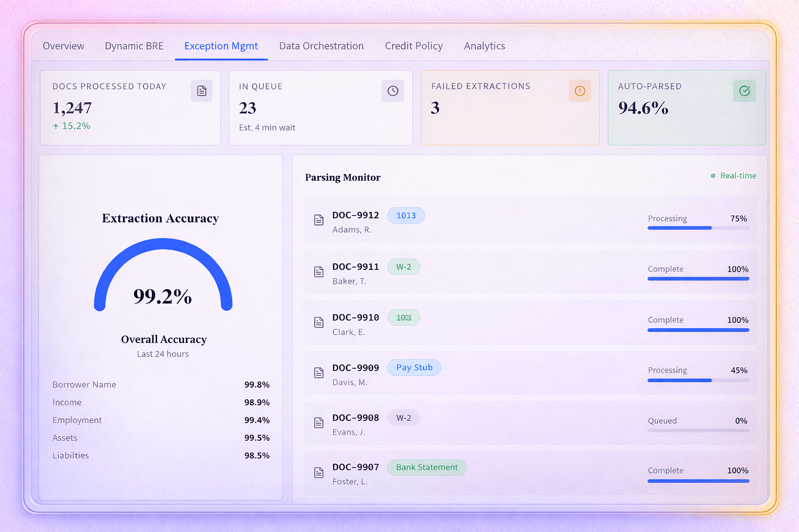
Task: Go to the Data Orchestration tab
Action: click(x=321, y=46)
